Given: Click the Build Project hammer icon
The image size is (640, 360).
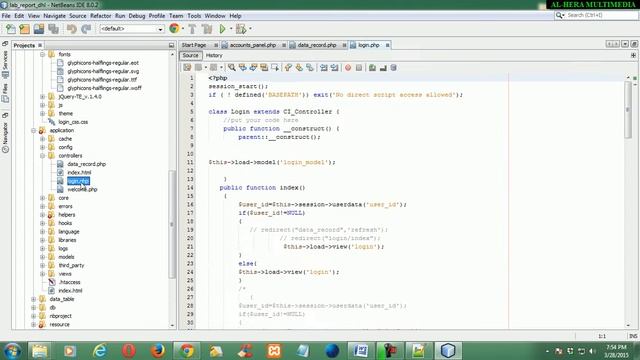Looking at the screenshot, I should (192, 29).
